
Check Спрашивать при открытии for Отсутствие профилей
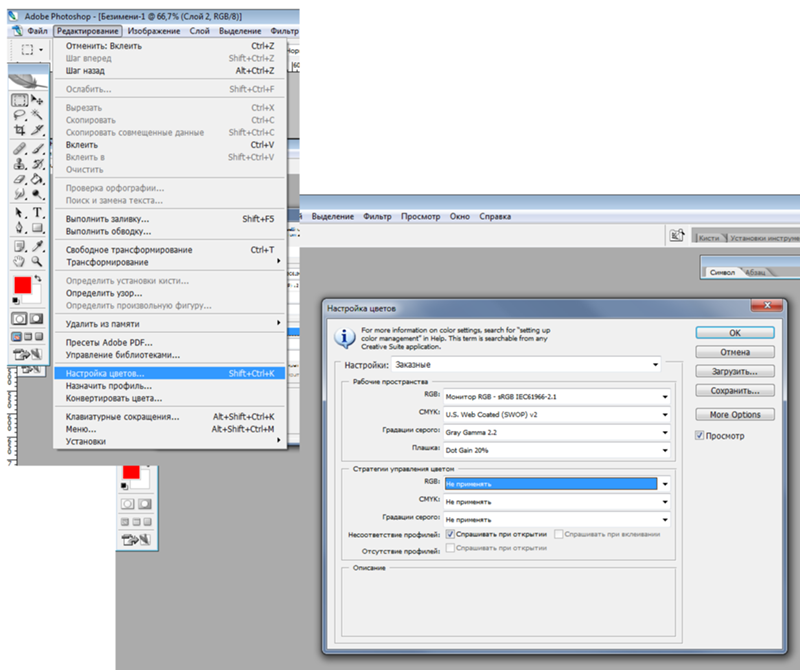[x=450, y=548]
